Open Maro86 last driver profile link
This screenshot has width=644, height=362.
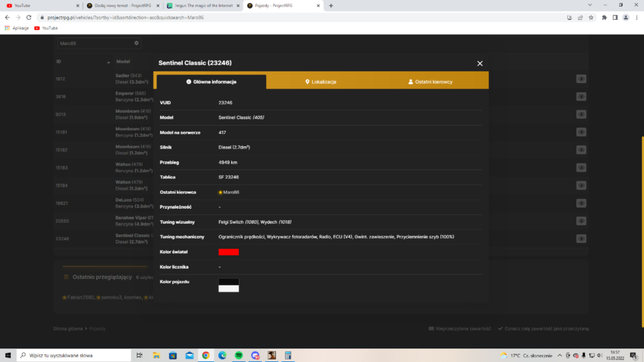pos(231,193)
